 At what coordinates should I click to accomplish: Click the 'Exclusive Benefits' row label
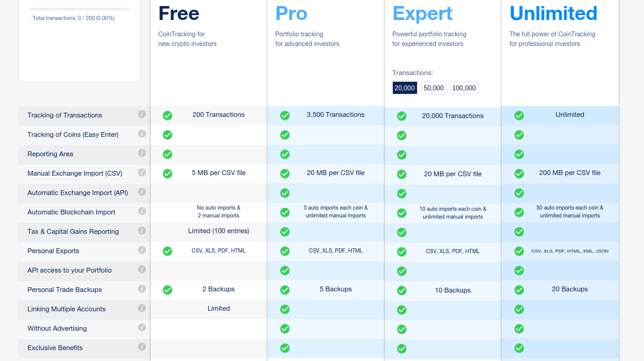coord(55,348)
